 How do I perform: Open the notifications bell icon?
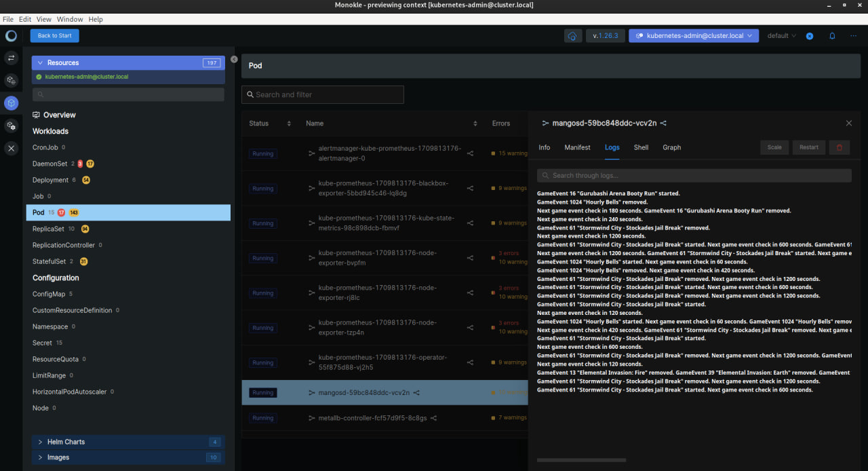[x=832, y=36]
